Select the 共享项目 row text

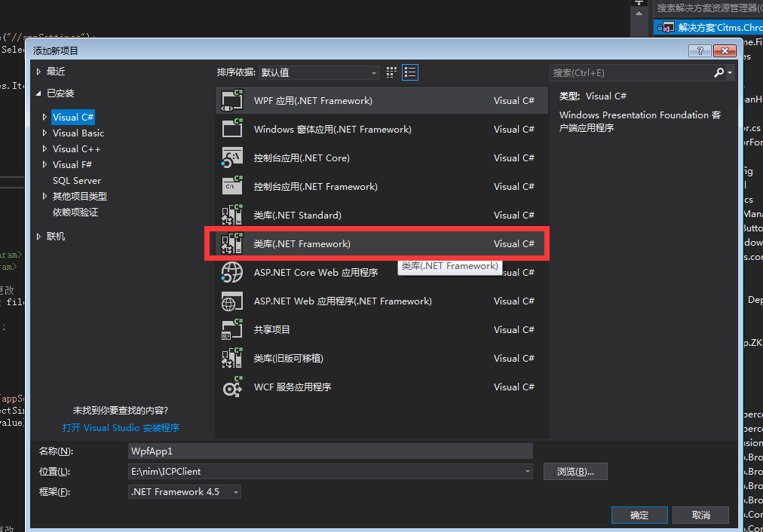tap(271, 330)
